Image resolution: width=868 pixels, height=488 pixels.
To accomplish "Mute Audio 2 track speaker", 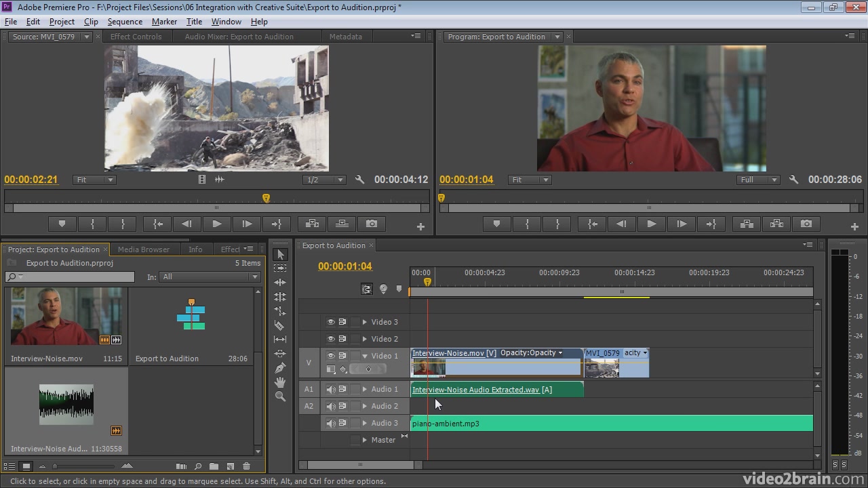I will click(331, 406).
